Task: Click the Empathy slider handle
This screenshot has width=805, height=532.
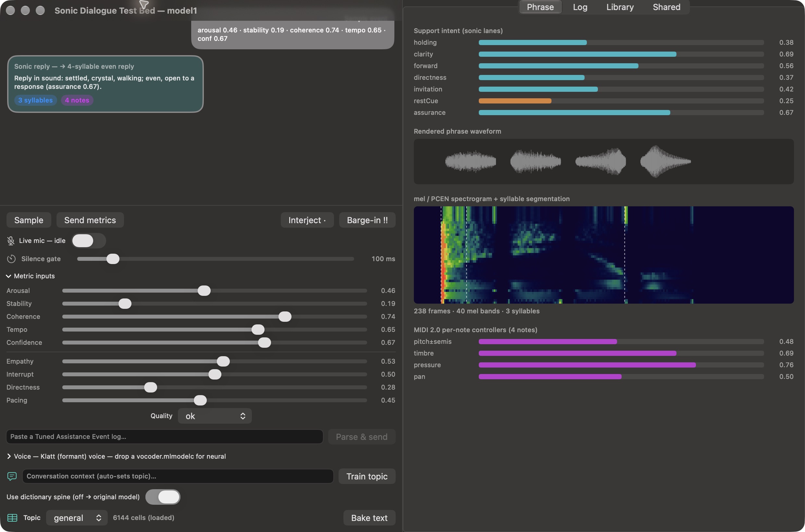Action: coord(223,361)
